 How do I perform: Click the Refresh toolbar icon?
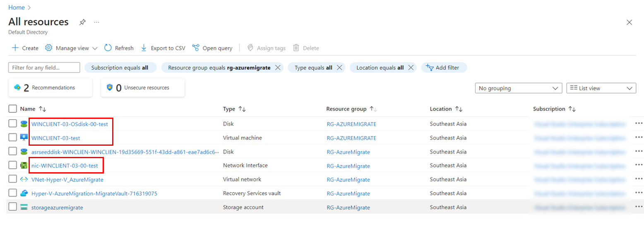click(108, 48)
